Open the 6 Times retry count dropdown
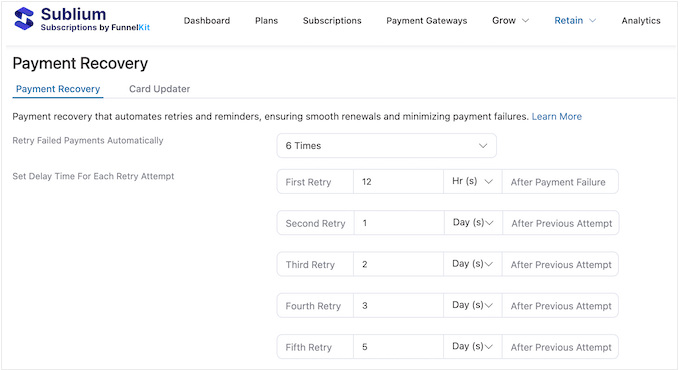The image size is (680, 370). point(386,146)
